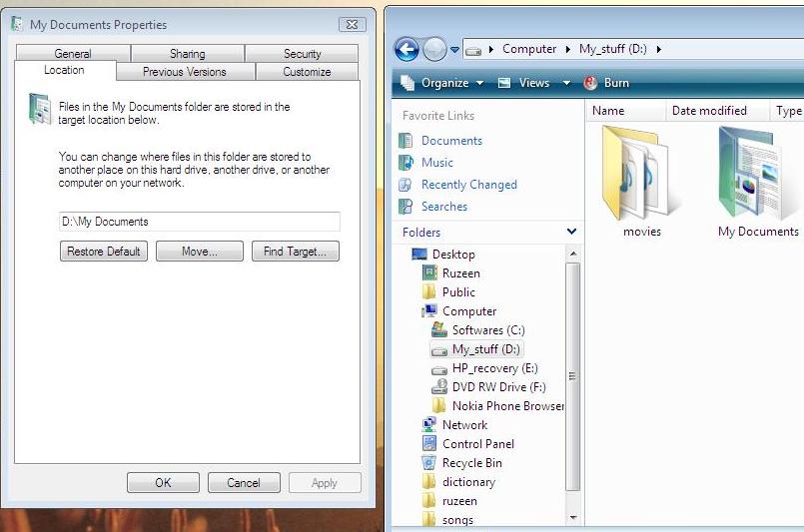This screenshot has width=804, height=532.
Task: Open the My Documents folder icon
Action: click(x=757, y=177)
